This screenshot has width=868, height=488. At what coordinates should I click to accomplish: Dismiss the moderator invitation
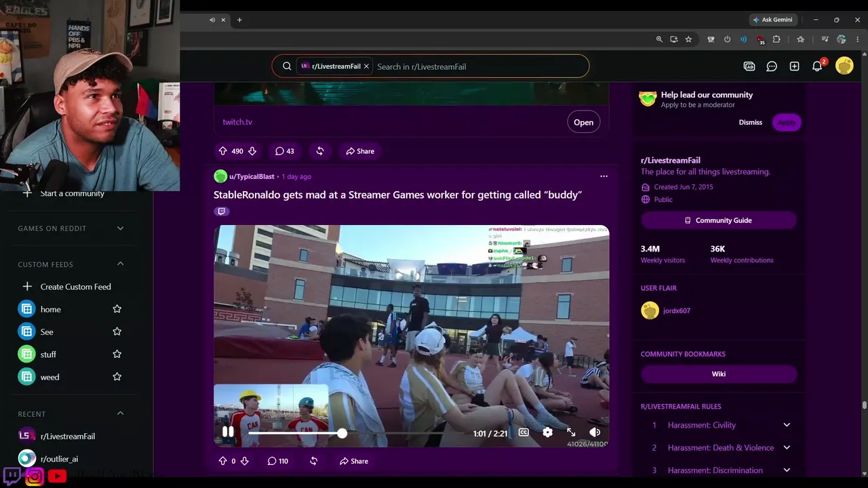tap(751, 122)
